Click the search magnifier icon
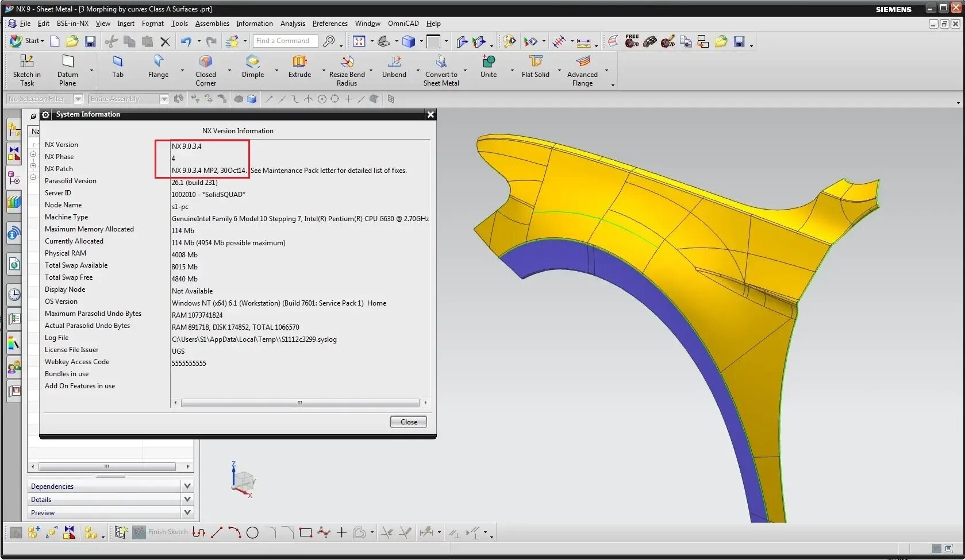 click(329, 41)
